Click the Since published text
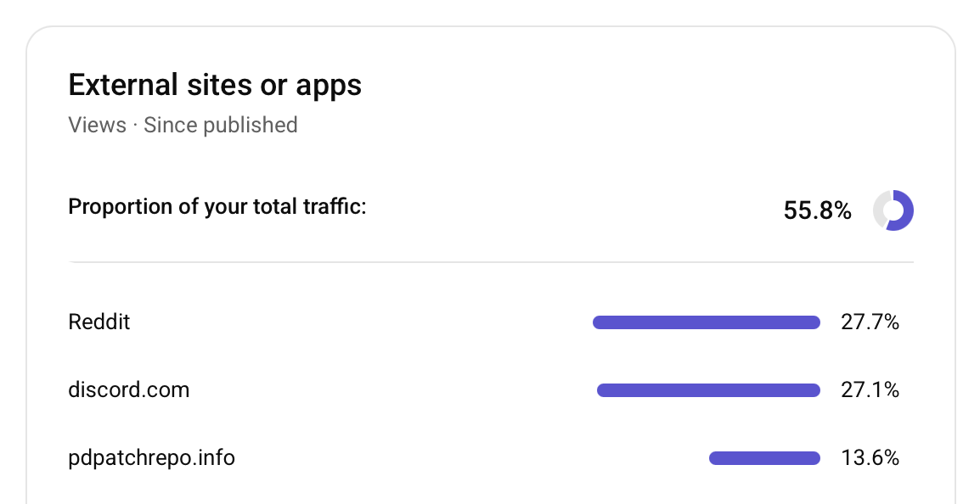 tap(221, 126)
